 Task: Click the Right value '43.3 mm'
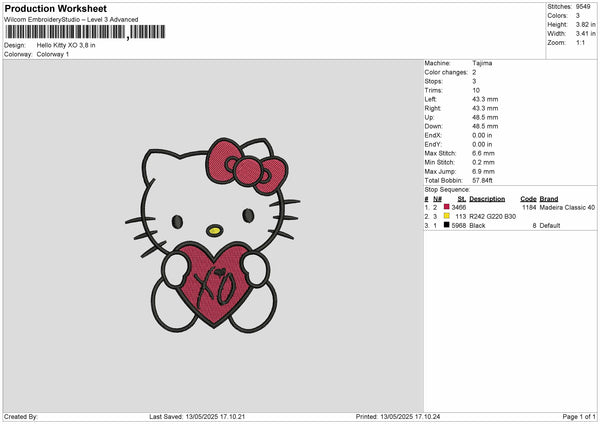485,108
